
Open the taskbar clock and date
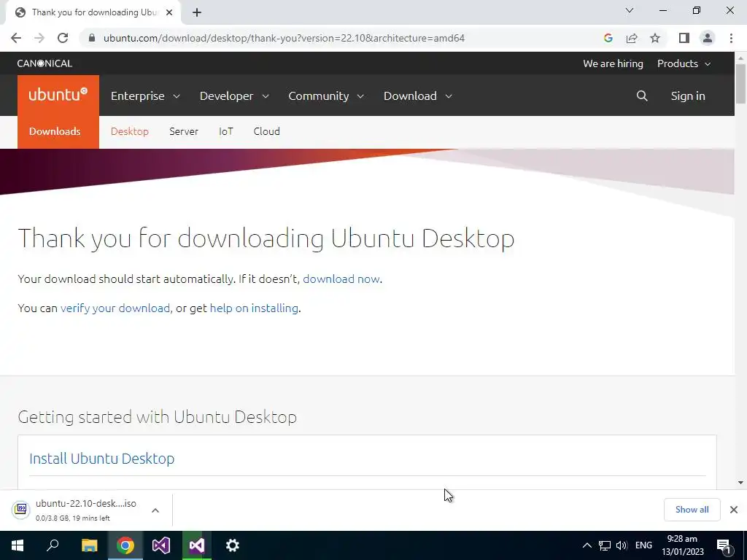(682, 545)
